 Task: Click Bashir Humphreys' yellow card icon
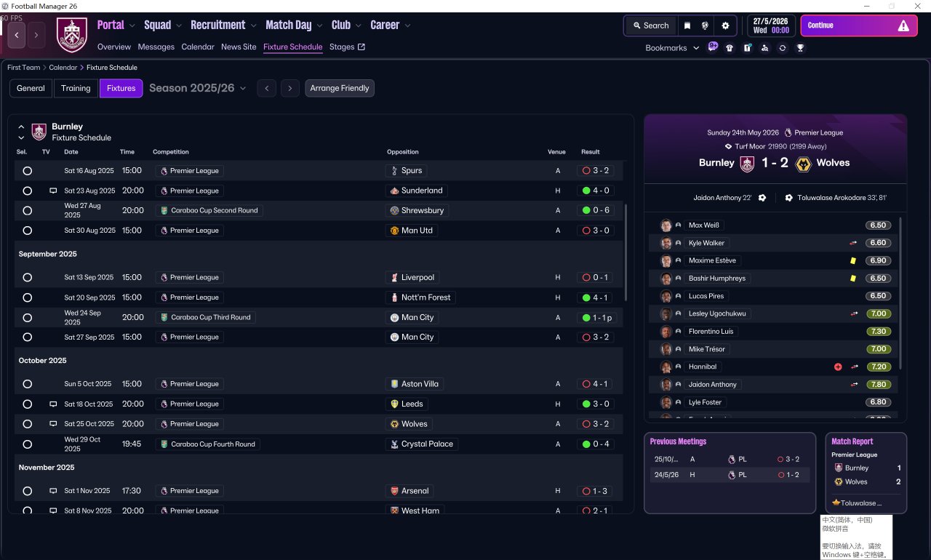click(853, 278)
